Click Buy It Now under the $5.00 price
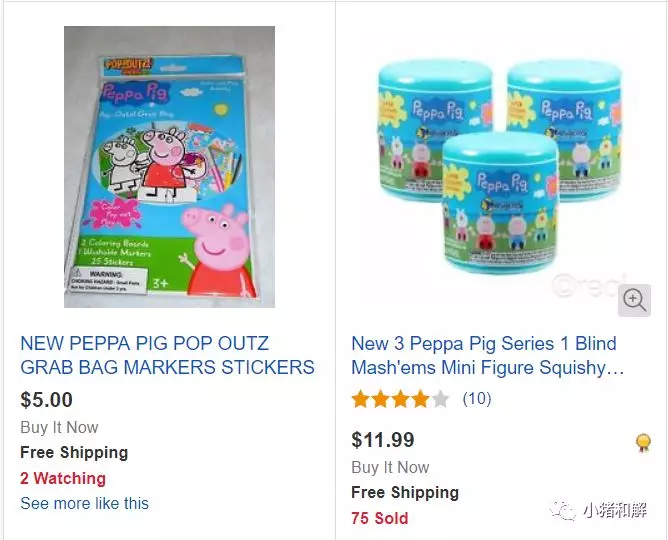The height and width of the screenshot is (540, 668). pyautogui.click(x=59, y=427)
